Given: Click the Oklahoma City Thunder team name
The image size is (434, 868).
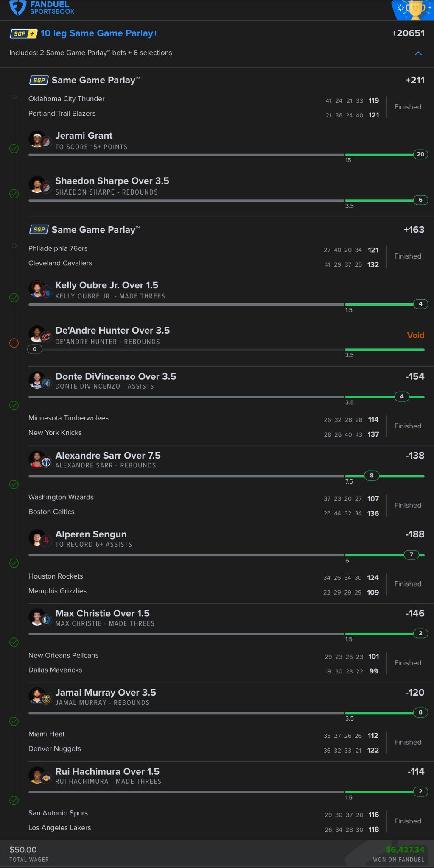Looking at the screenshot, I should (x=66, y=99).
